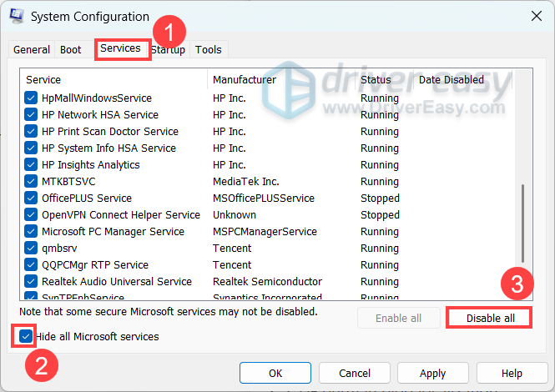555x392 pixels.
Task: Uncheck OfficePLUS Service checkbox
Action: (31, 198)
